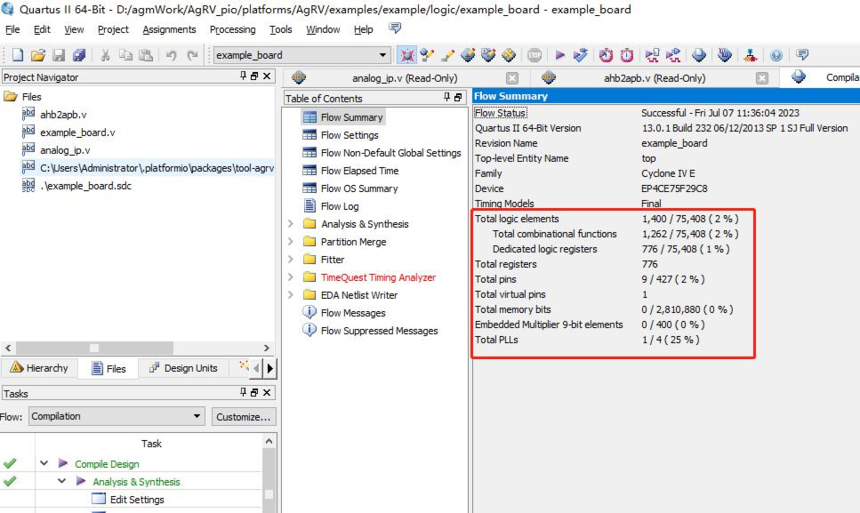
Task: Click the Open file folder icon
Action: 38,55
